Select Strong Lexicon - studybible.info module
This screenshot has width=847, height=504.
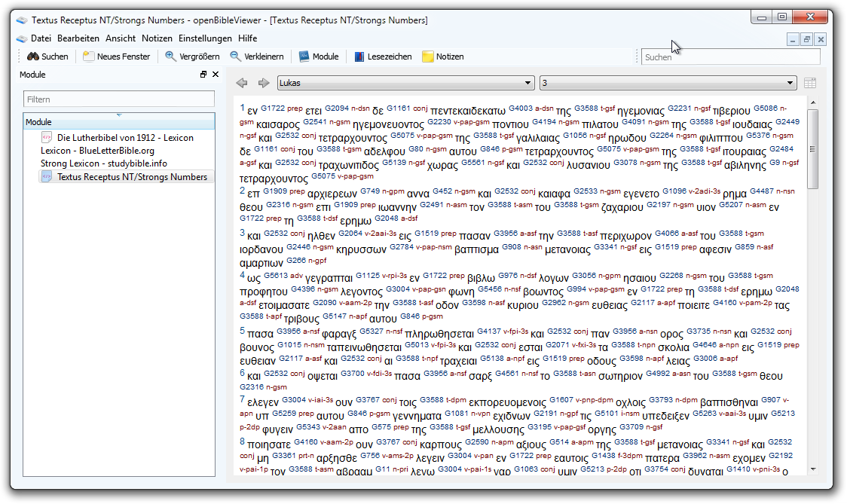[104, 163]
